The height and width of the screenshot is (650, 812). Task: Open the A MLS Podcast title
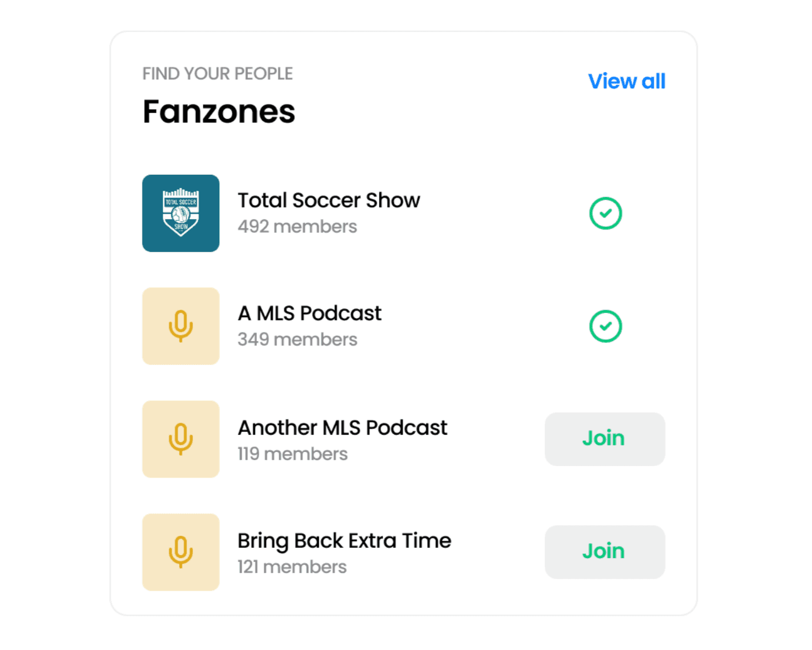pyautogui.click(x=309, y=314)
